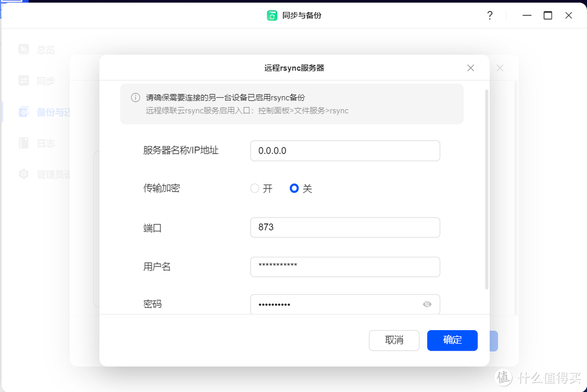Open the 总览 overview icon in sidebar
This screenshot has height=392, width=587.
click(23, 49)
